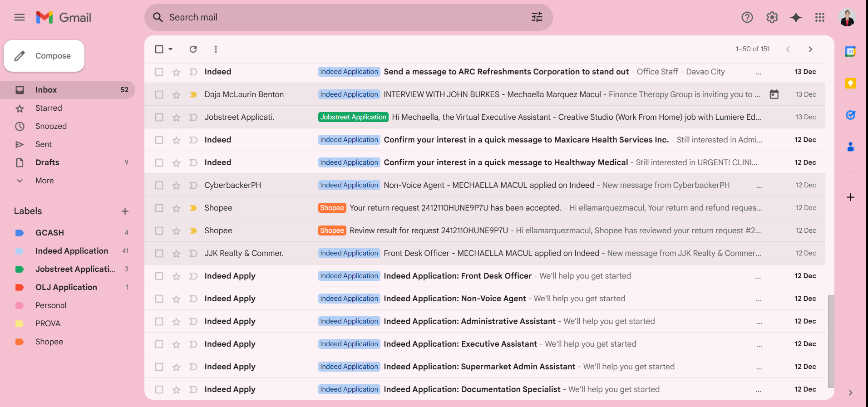
Task: Click the Shopee tag on return request email
Action: 332,208
